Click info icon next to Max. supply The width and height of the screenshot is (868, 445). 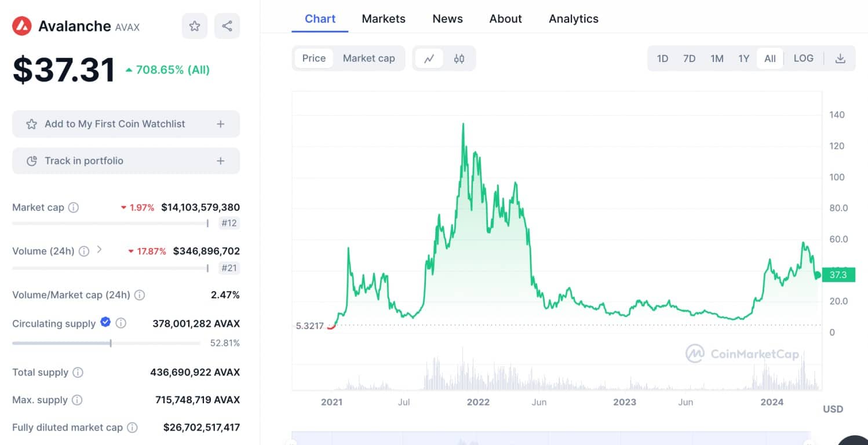(x=77, y=400)
